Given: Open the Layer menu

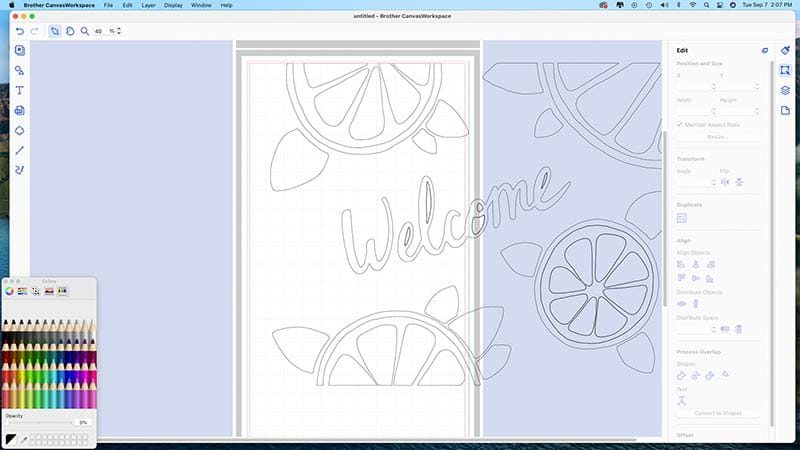Looking at the screenshot, I should coord(148,6).
